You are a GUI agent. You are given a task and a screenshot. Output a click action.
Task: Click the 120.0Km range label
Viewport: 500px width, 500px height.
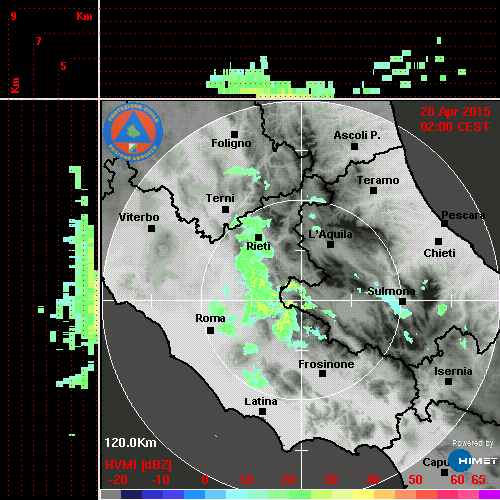[130, 443]
